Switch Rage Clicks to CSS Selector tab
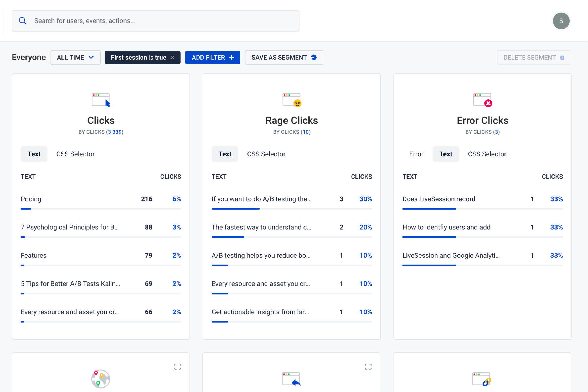588x392 pixels. coord(266,154)
